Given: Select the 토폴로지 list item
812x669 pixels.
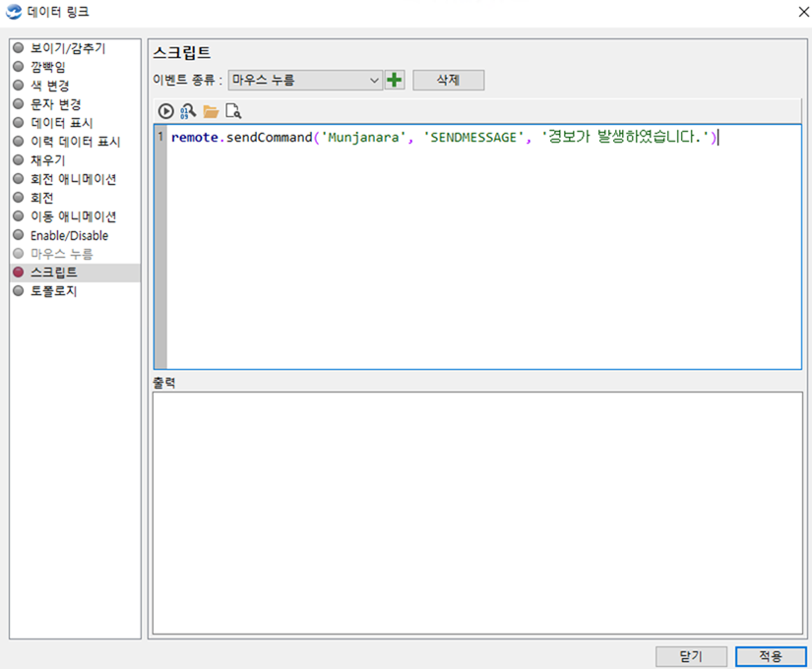Looking at the screenshot, I should (53, 291).
